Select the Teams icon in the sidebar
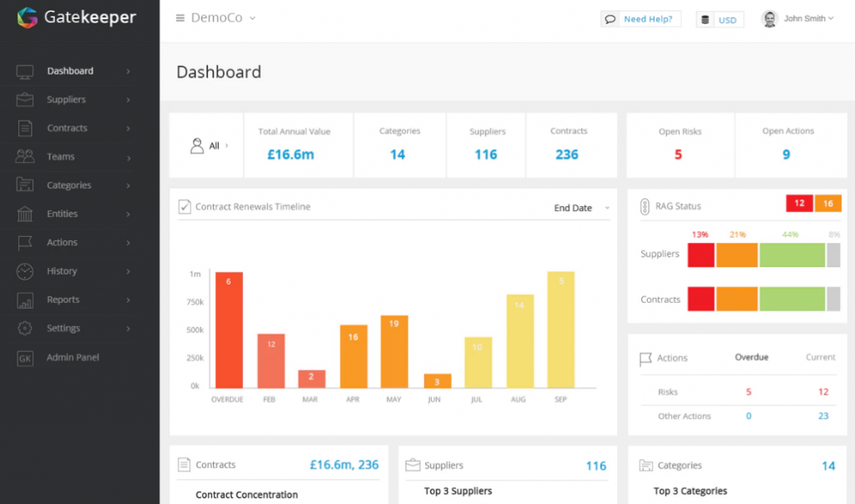The image size is (855, 504). point(25,156)
